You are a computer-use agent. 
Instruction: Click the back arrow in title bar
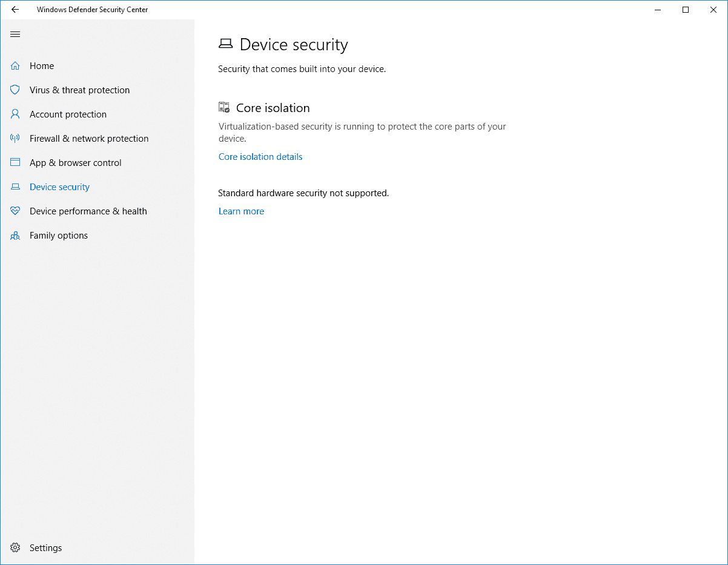15,10
